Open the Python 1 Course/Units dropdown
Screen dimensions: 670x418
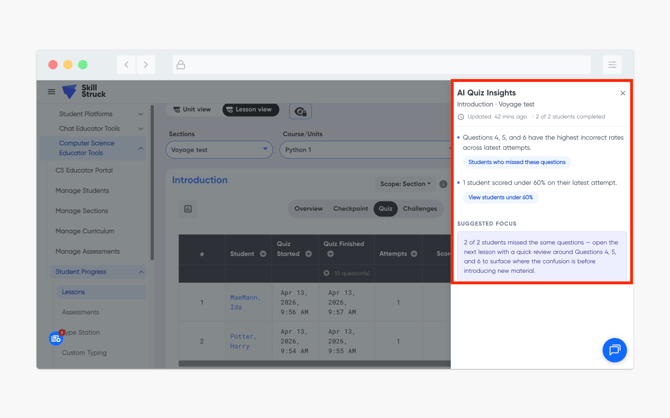364,150
